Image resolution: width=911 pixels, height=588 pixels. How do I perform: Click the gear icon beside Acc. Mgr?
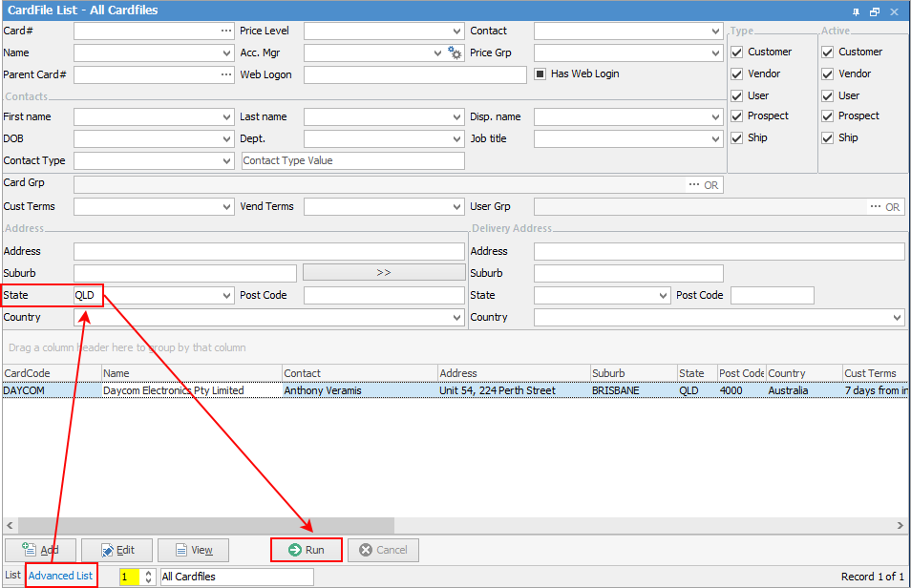(455, 53)
